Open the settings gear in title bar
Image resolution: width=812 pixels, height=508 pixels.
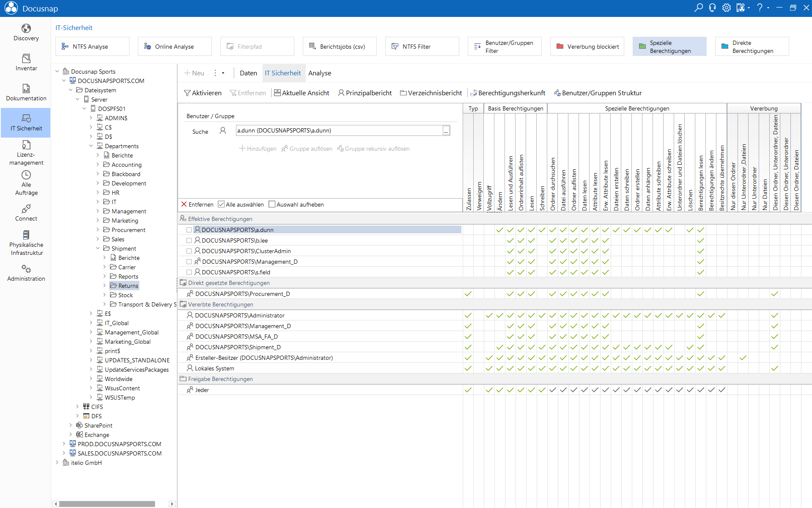coord(726,8)
